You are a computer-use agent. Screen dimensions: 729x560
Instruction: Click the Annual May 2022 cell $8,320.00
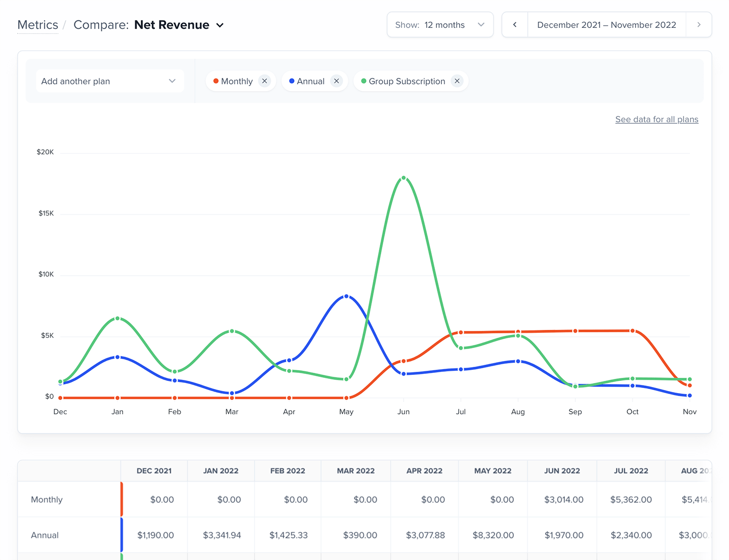493,535
